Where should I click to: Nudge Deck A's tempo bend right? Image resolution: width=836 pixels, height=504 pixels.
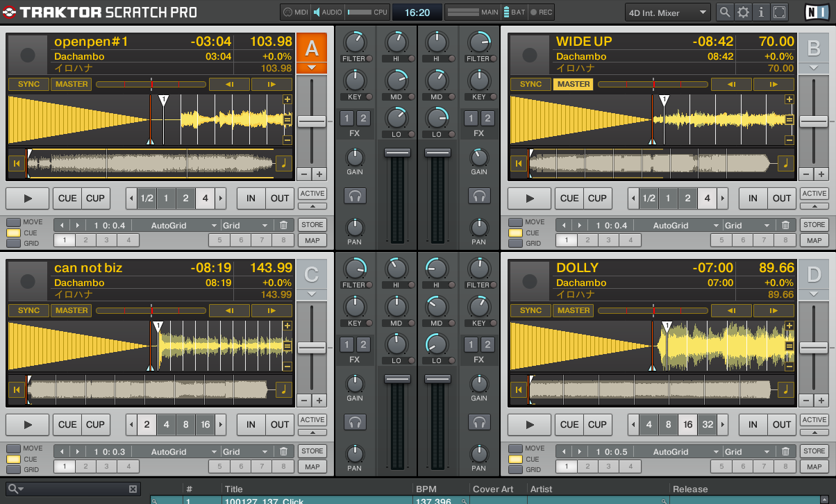[x=271, y=84]
